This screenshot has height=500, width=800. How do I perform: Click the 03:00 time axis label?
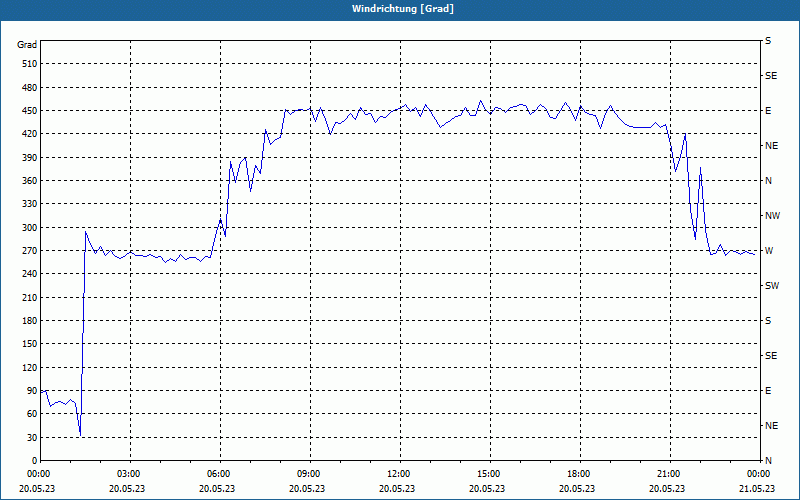(x=127, y=474)
